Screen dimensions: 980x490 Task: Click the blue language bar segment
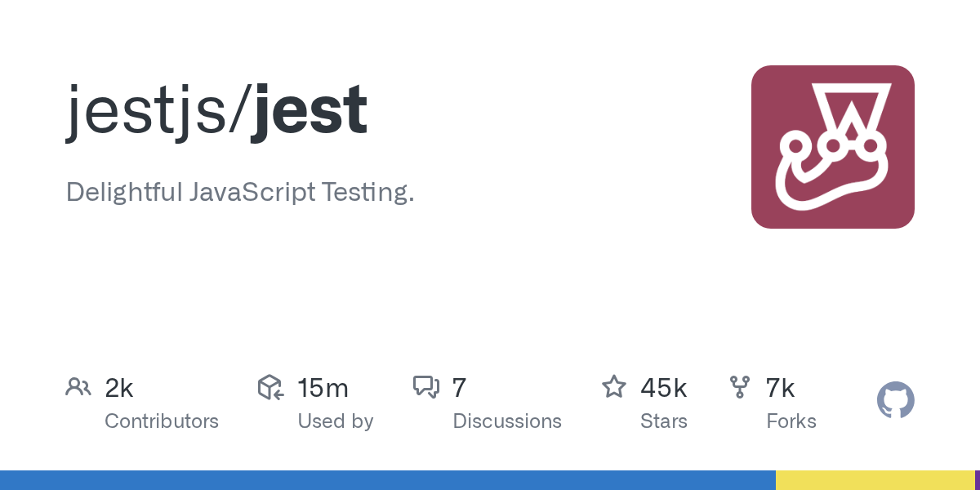(388, 480)
